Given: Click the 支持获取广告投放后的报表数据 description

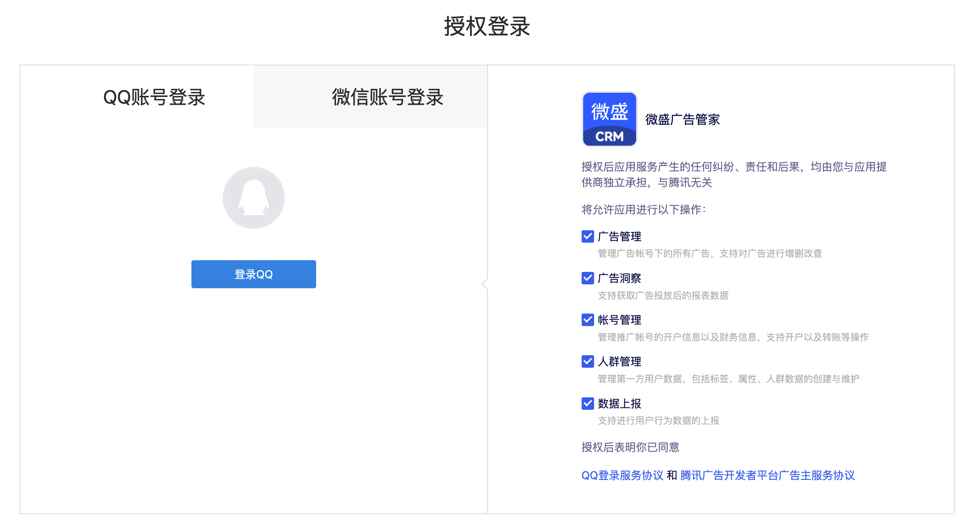Looking at the screenshot, I should (663, 296).
